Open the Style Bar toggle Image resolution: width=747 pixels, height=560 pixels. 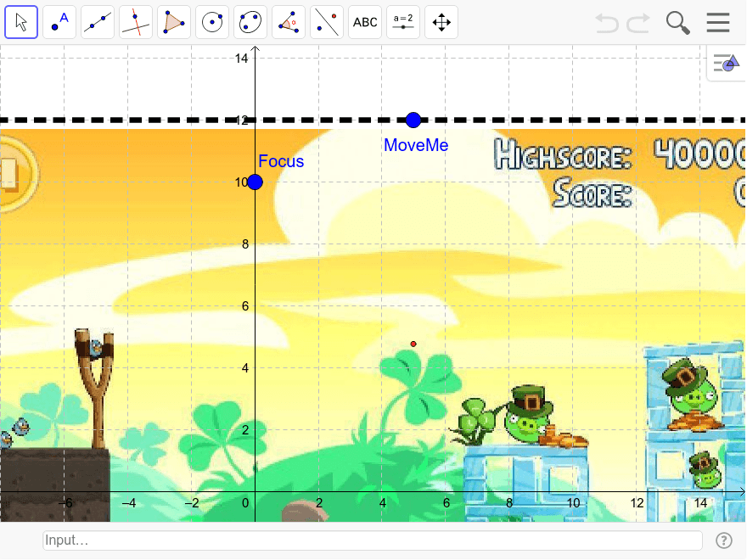(x=726, y=63)
